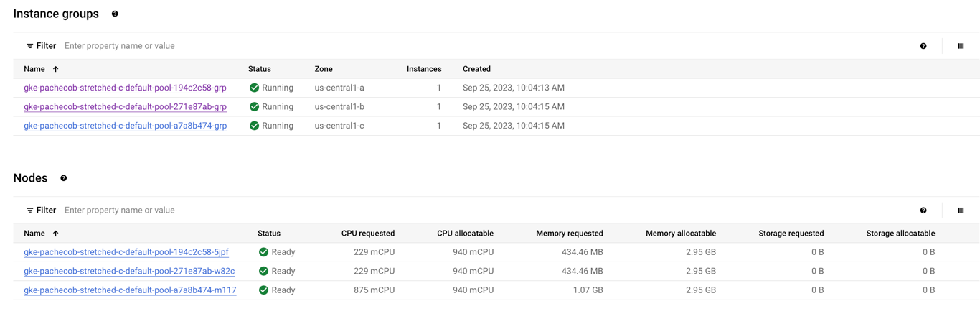
Task: Open node default-pool-194c2c58-5jpf link
Action: (x=126, y=252)
